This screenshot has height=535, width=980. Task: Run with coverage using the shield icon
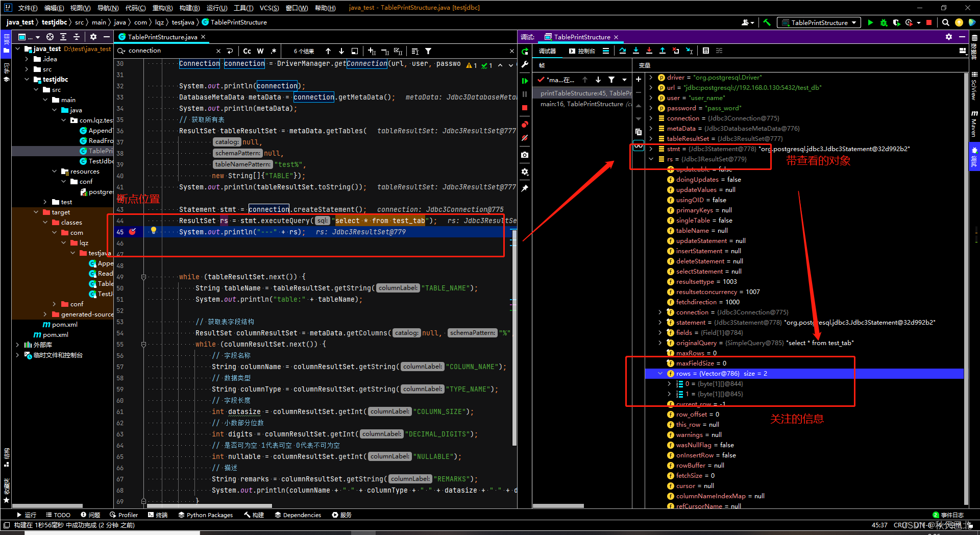(x=896, y=22)
